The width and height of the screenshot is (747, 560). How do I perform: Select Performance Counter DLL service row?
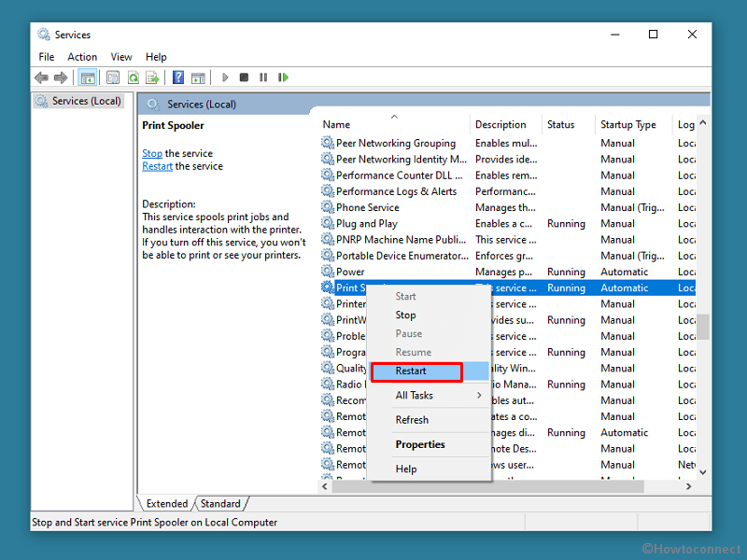pos(507,175)
